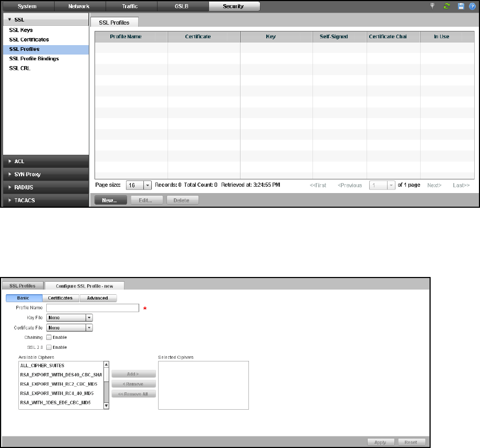This screenshot has width=480, height=448.
Task: Switch to SSL Profiles tab in lower panel
Action: tap(23, 285)
